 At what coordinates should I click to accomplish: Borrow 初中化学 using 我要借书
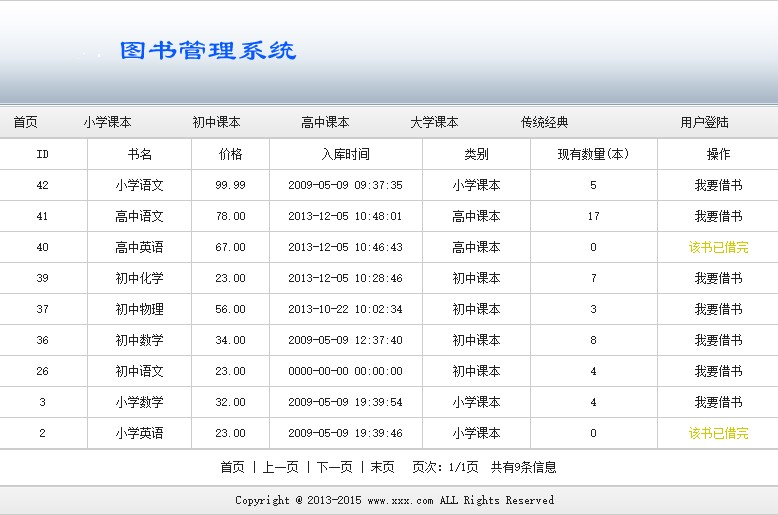tap(718, 278)
